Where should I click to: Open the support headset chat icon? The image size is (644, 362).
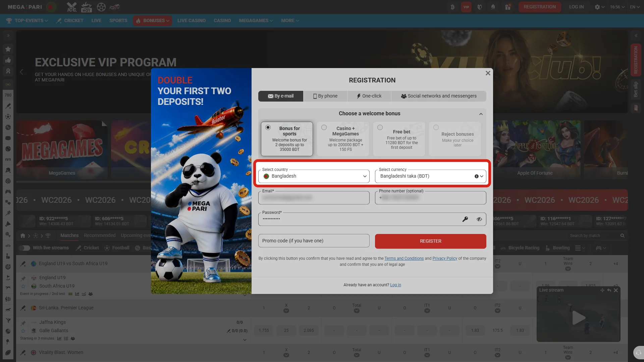pyautogui.click(x=638, y=353)
